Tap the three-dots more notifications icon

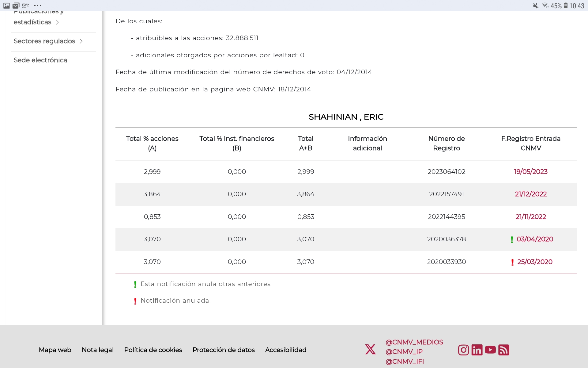click(x=38, y=6)
